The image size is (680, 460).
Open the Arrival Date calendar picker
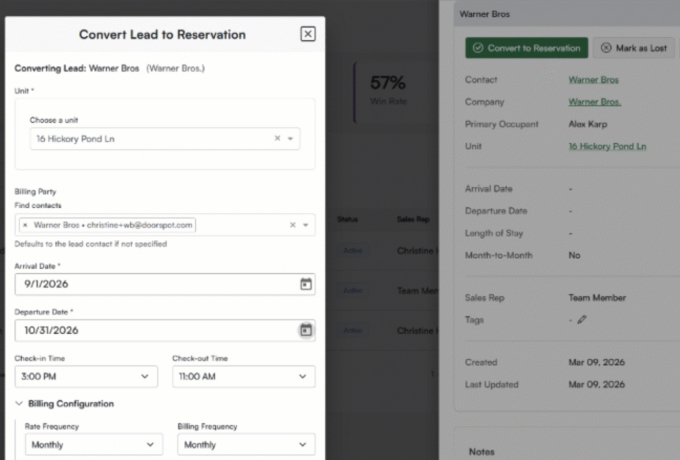306,284
